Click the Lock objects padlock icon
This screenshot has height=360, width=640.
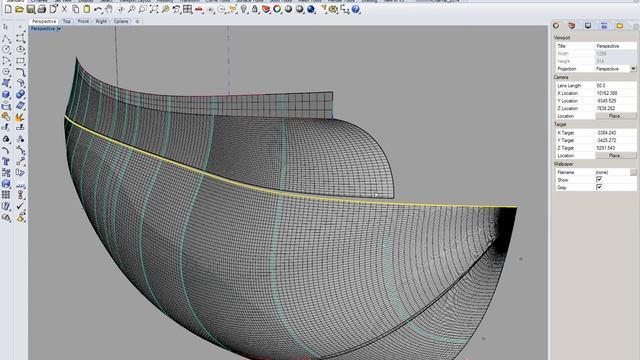click(x=255, y=9)
